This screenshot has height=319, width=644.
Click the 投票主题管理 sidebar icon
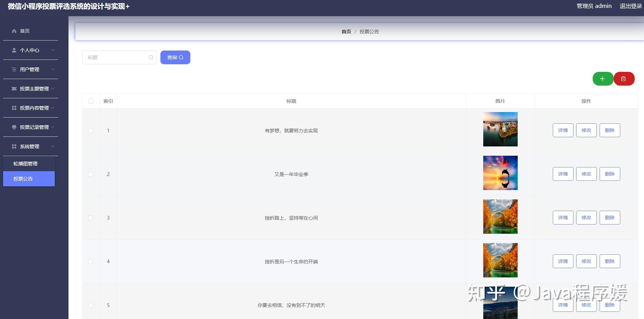click(14, 89)
